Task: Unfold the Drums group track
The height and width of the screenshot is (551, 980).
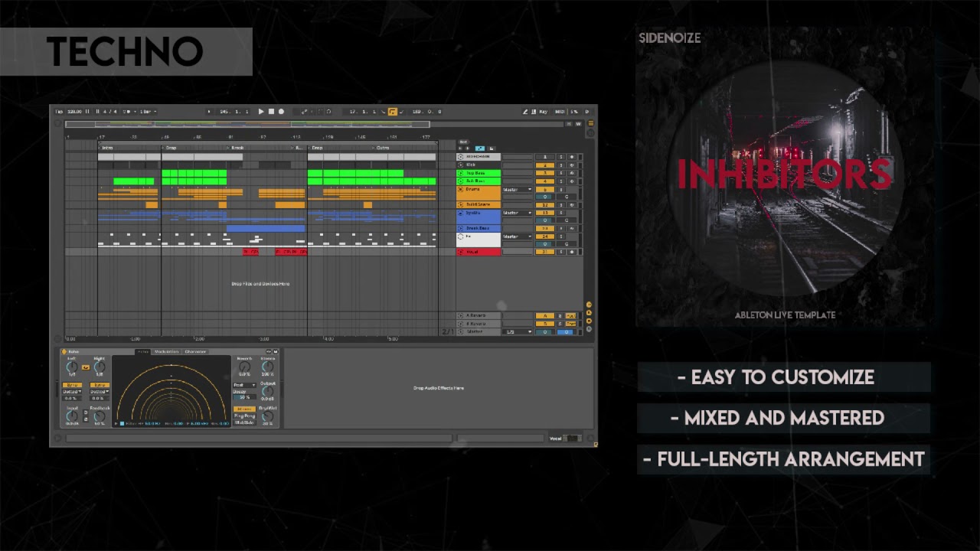Action: [x=461, y=190]
